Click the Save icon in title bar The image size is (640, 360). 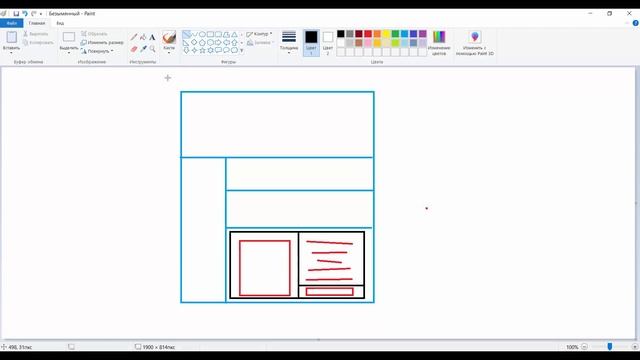tap(16, 13)
